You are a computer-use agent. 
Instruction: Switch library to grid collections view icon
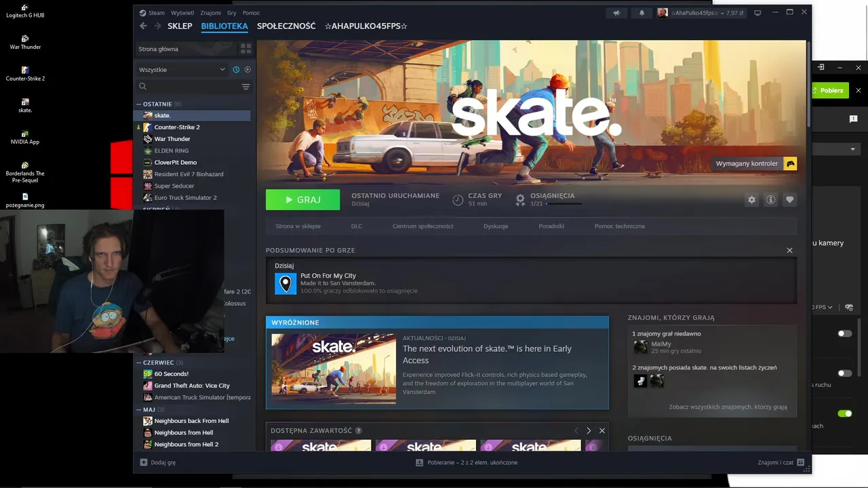(x=245, y=49)
